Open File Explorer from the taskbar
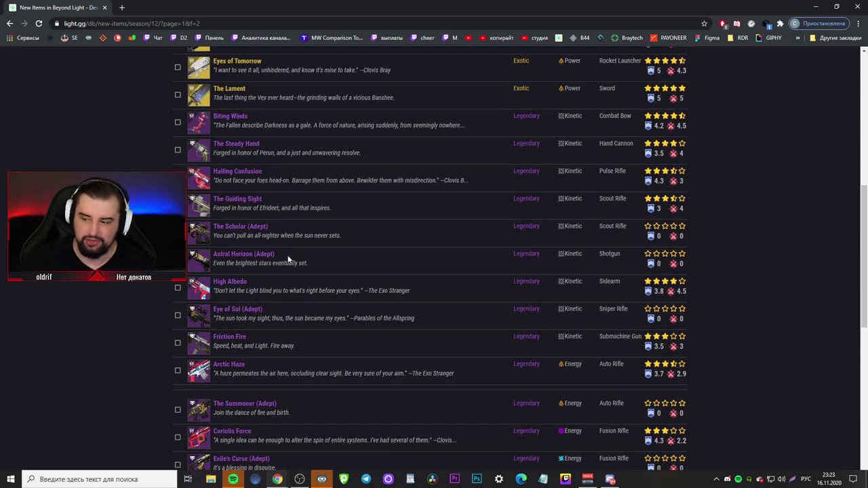The width and height of the screenshot is (868, 488). click(x=211, y=479)
